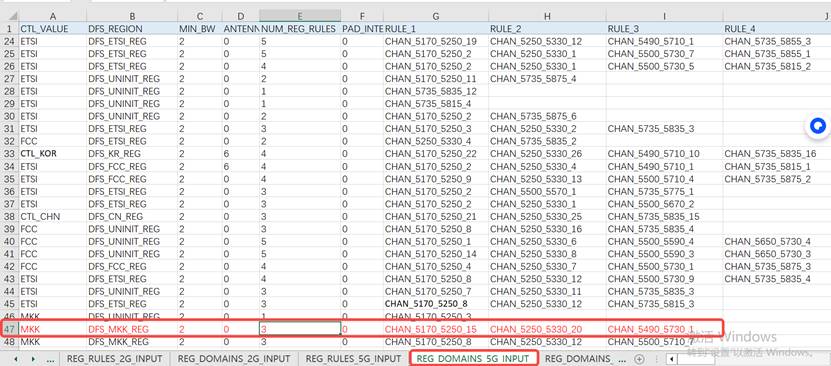Select the REG_DOMAINS_5G_INPUT sheet tab
This screenshot has width=831, height=366.
click(x=473, y=359)
